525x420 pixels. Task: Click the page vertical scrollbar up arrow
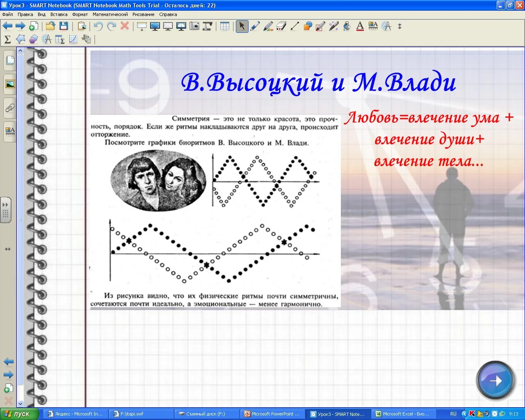coord(20,50)
